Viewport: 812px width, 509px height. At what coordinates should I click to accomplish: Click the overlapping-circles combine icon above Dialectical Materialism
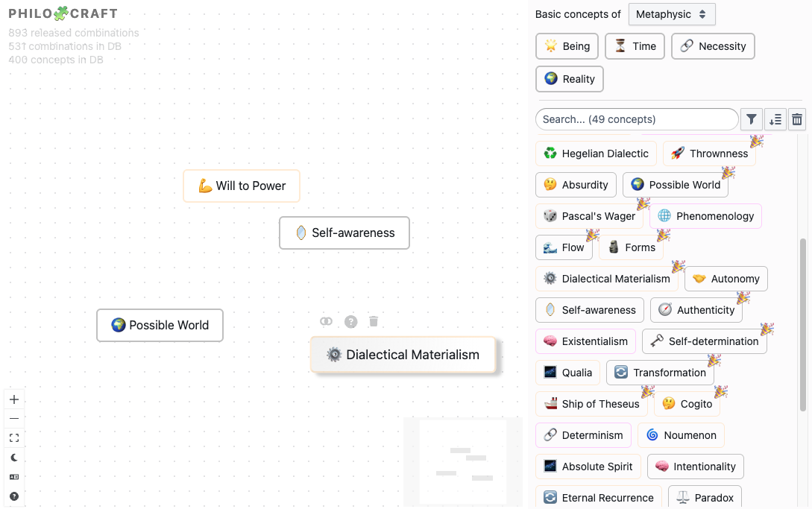coord(327,321)
